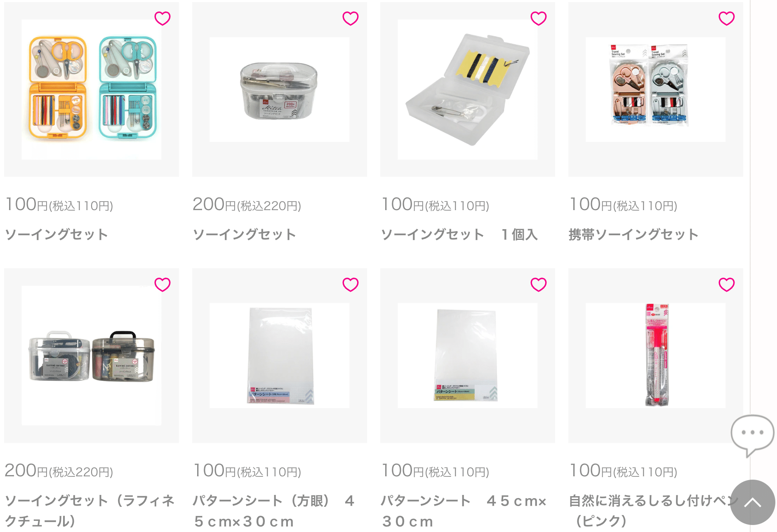
Task: Heart the パターンシート 45cm×30cm product
Action: point(539,284)
